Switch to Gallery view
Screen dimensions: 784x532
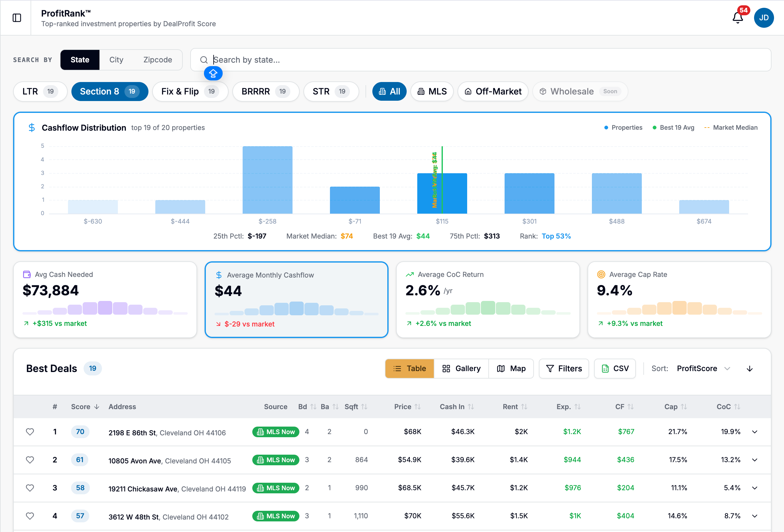click(x=461, y=368)
